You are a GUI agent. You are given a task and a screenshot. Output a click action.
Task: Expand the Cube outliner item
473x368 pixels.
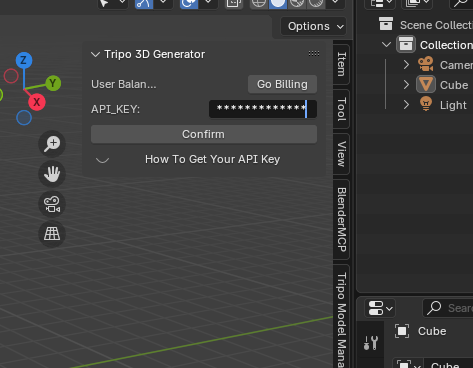click(x=406, y=85)
